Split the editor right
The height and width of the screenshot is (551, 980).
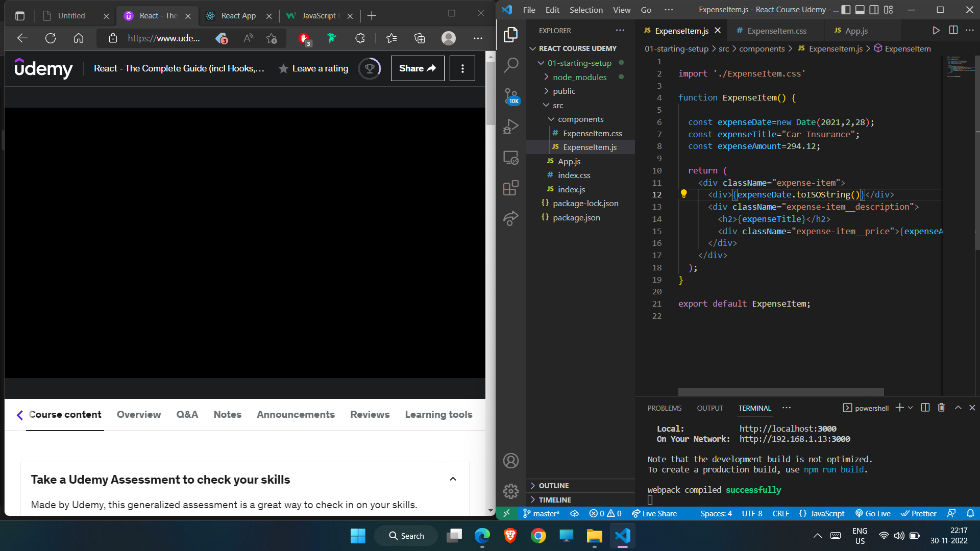953,31
